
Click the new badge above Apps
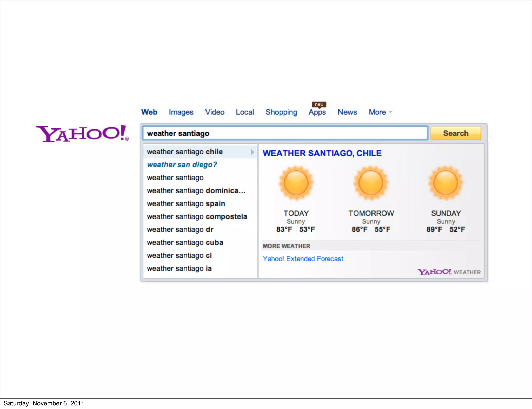click(x=319, y=104)
